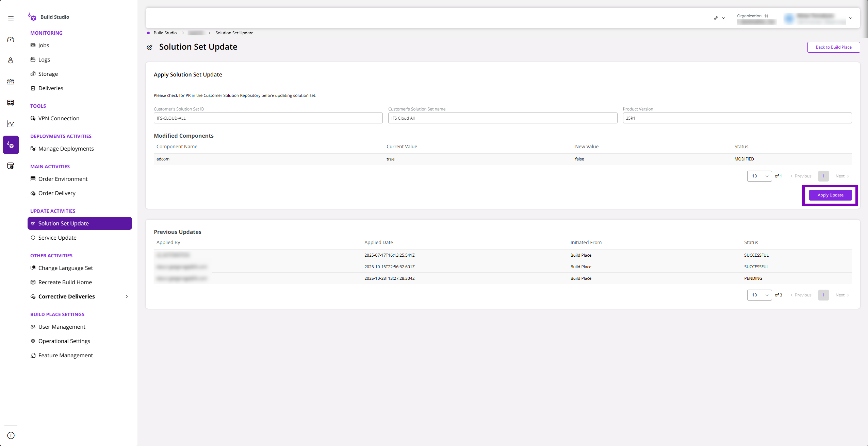
Task: Expand the Corrective Deliveries submenu
Action: (x=127, y=296)
